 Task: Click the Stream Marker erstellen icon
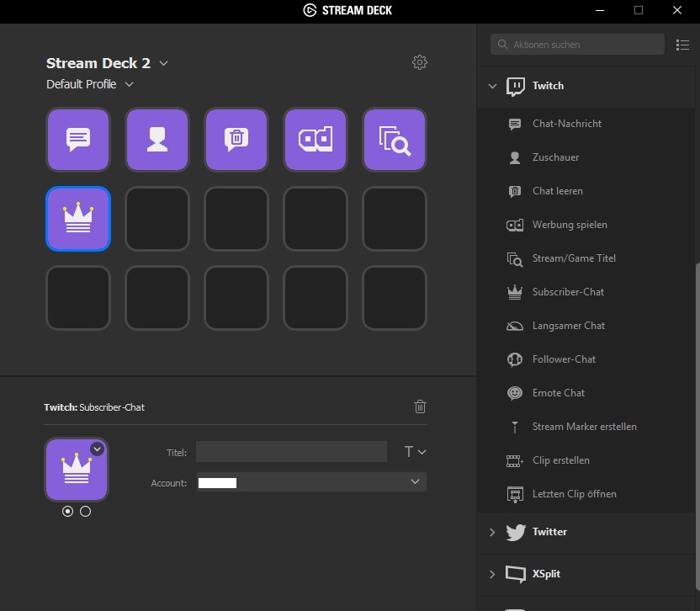point(515,427)
